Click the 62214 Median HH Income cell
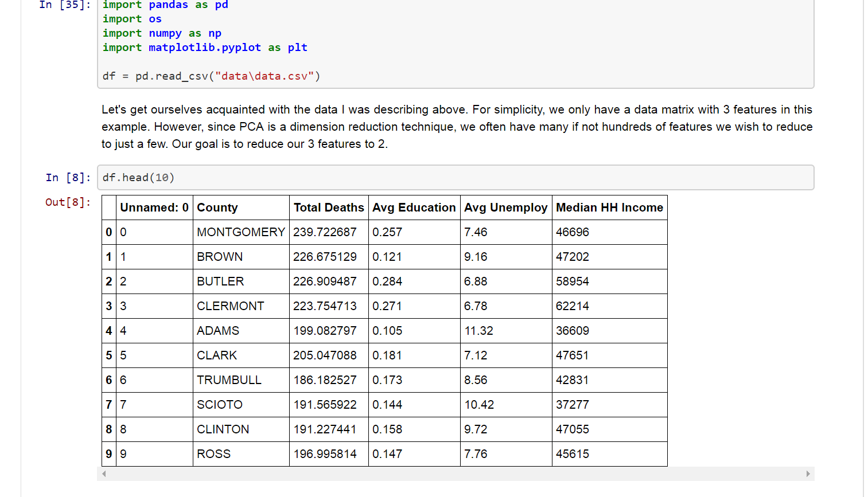Screen dimensions: 868x497 [609, 306]
